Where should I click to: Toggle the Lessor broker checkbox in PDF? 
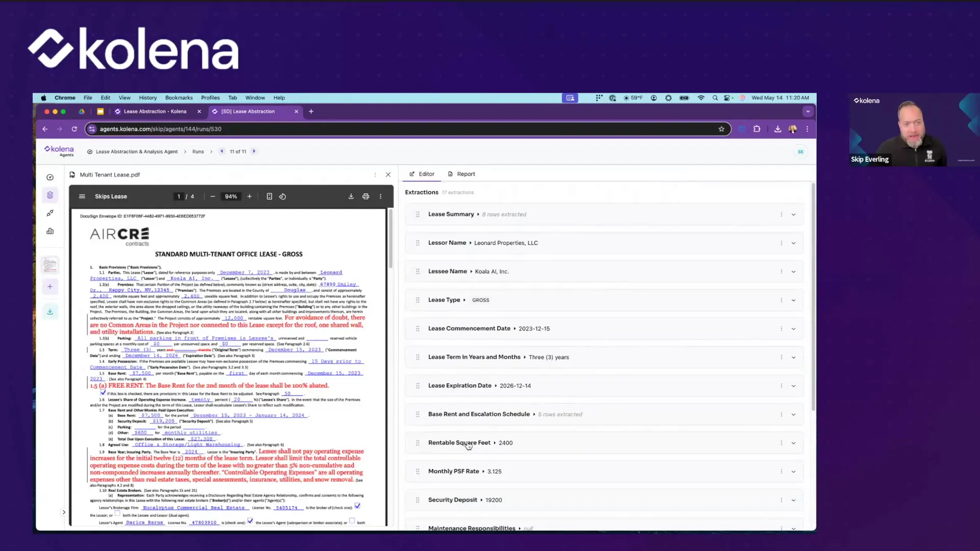357,506
